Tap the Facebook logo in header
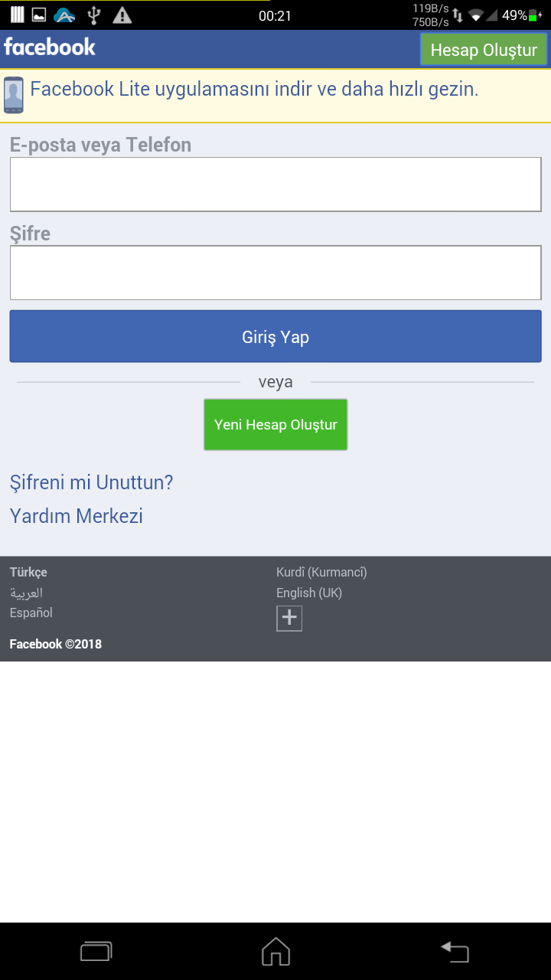The height and width of the screenshot is (980, 551). pos(50,47)
